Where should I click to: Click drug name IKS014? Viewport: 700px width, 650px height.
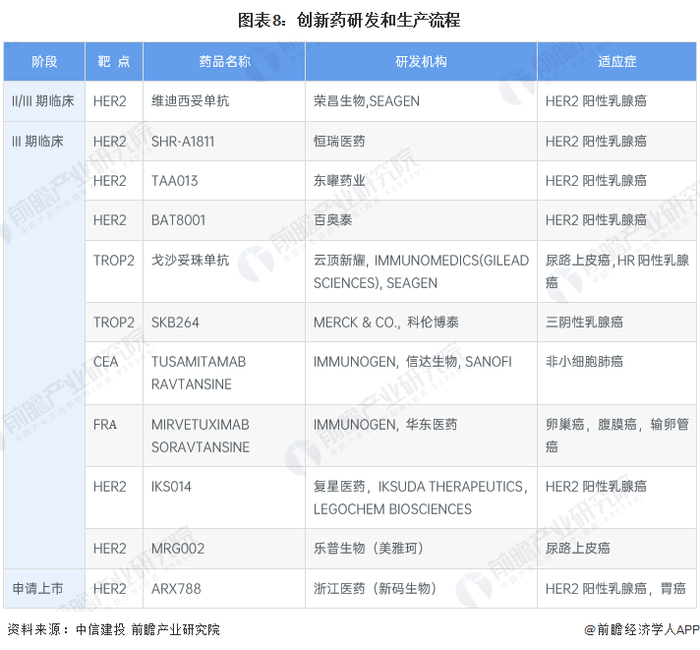click(x=171, y=487)
